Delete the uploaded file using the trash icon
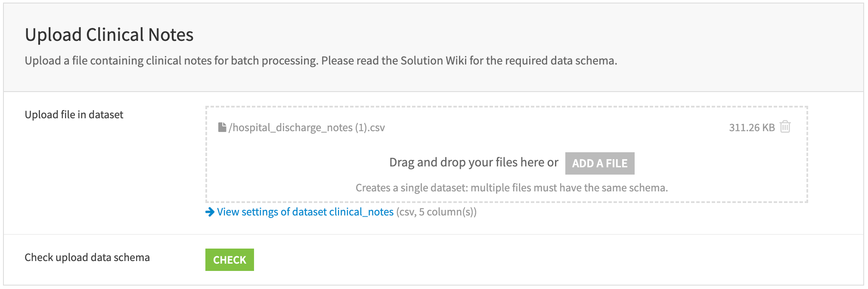Image resolution: width=868 pixels, height=289 pixels. [x=786, y=127]
